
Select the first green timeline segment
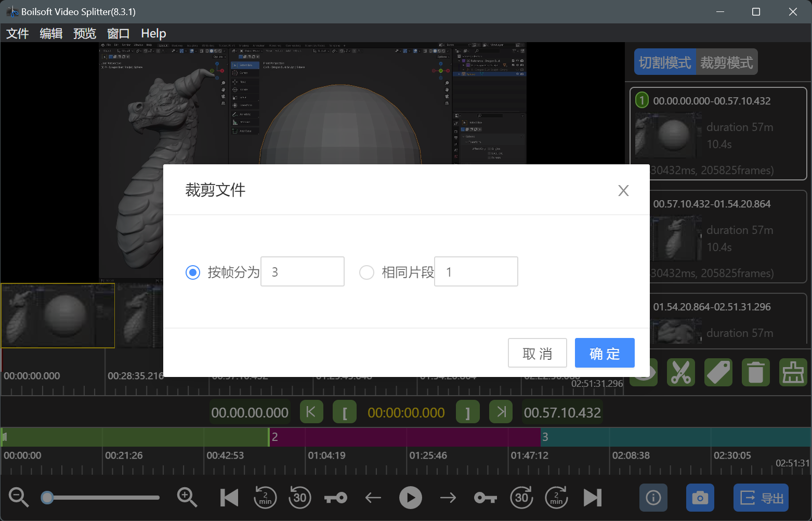click(135, 437)
